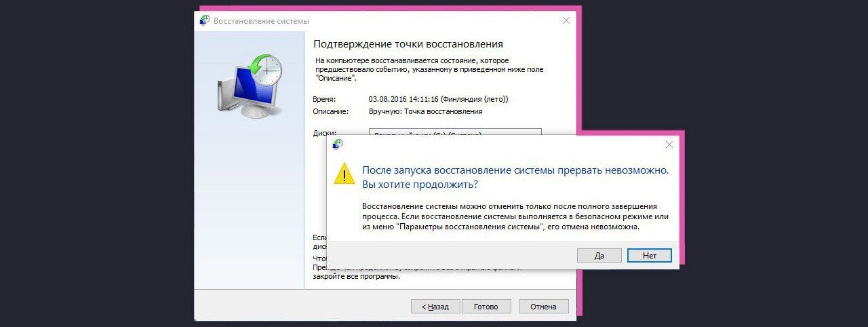This screenshot has width=868, height=327.
Task: Go back with the < Назад button
Action: coord(435,307)
